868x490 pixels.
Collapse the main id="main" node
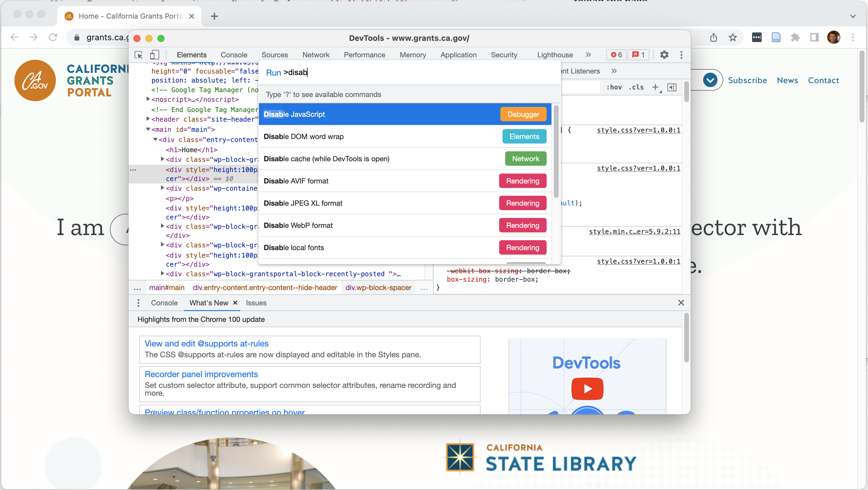click(148, 129)
